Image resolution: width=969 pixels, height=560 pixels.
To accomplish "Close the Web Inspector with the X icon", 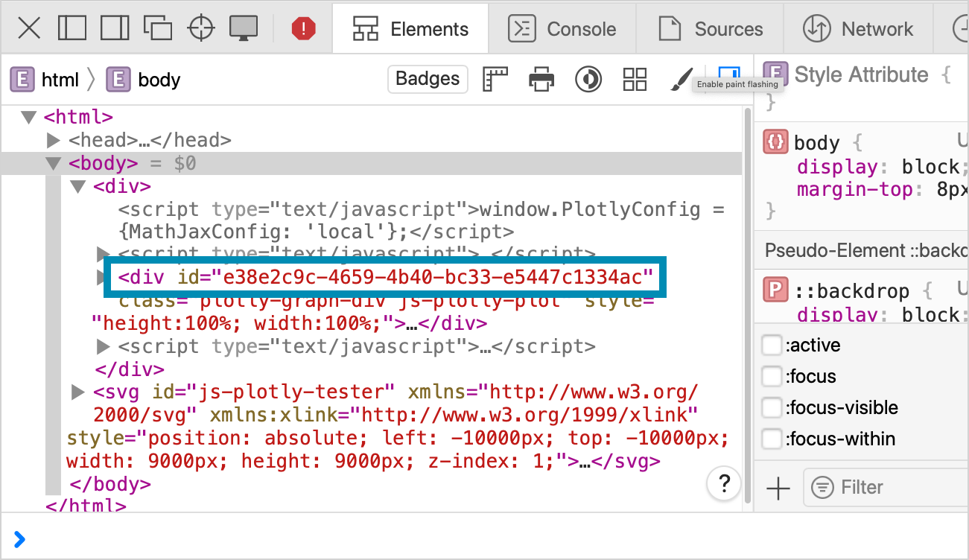I will click(29, 28).
